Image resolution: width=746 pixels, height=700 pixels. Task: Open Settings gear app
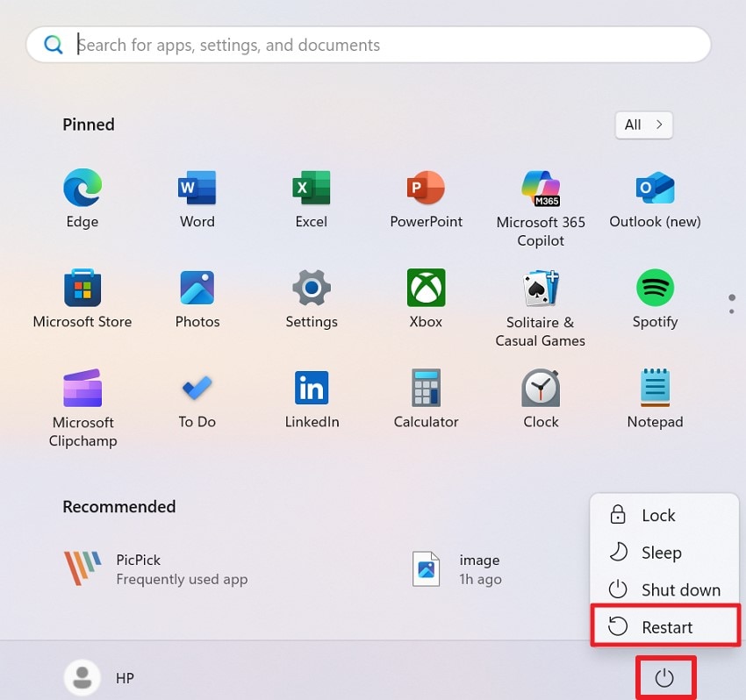pos(312,299)
